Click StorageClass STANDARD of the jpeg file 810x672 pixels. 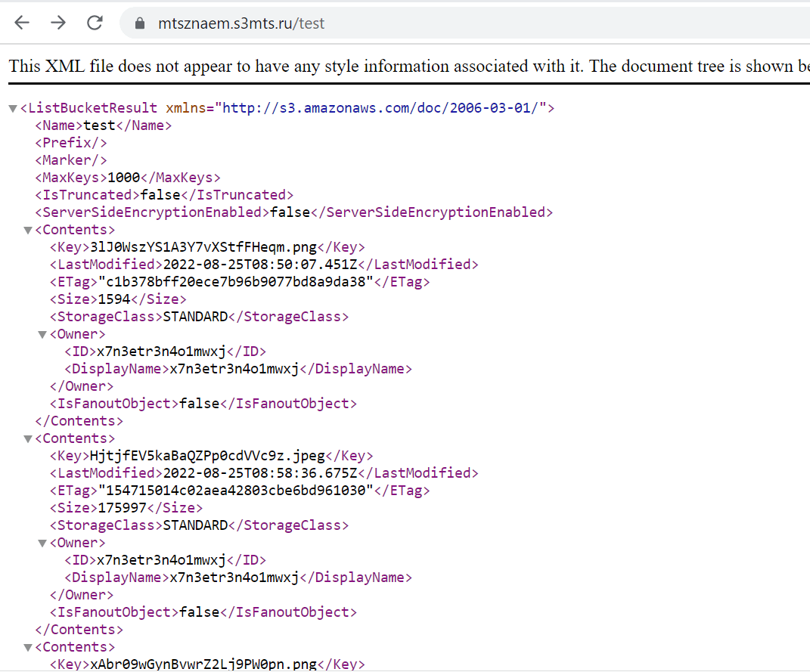195,525
